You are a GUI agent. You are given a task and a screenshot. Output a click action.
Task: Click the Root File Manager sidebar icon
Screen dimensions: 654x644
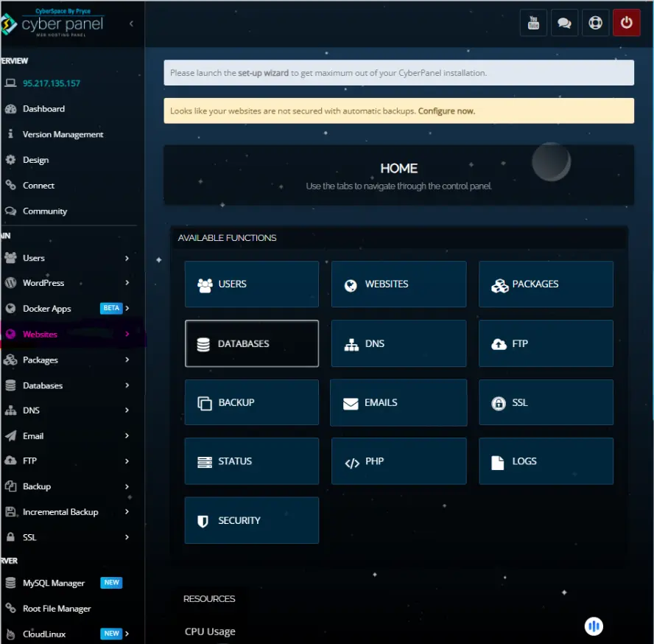[x=10, y=609]
